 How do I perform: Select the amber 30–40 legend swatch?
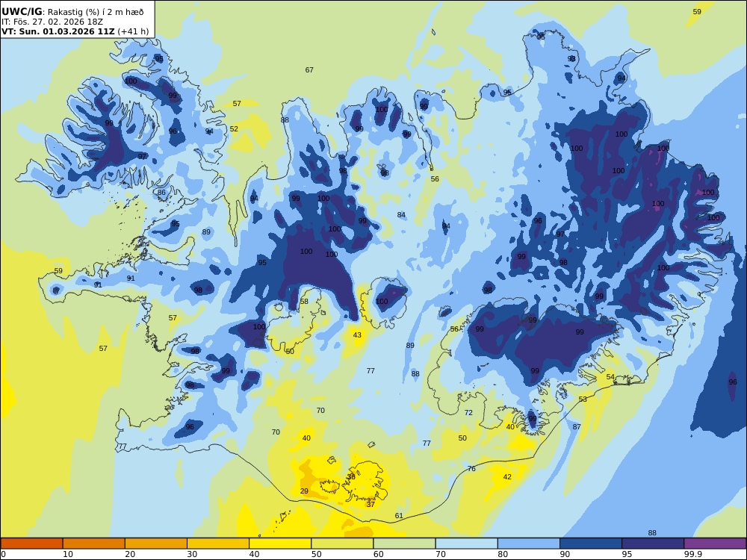[218, 544]
